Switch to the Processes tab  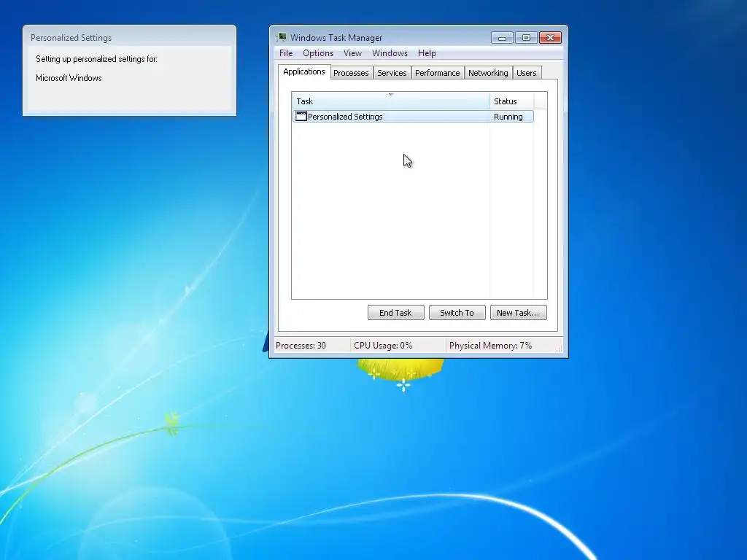click(x=351, y=73)
